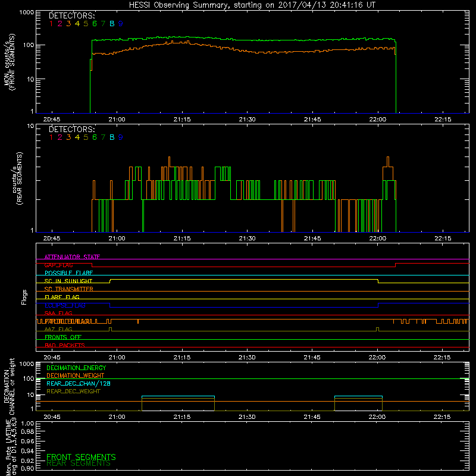Screen dimensions: 476x476
Task: Click the 21:15 tick label under the front segments plot
Action: [x=182, y=120]
